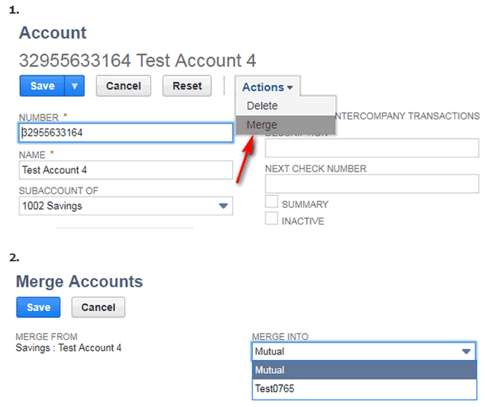
Task: Click Save on the Merge Accounts page
Action: (x=38, y=307)
